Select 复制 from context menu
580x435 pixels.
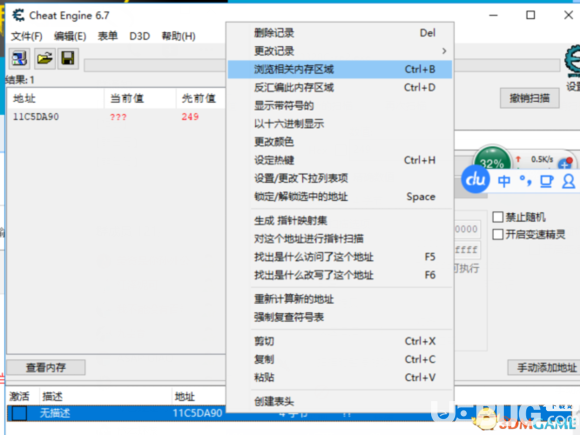[x=340, y=359]
